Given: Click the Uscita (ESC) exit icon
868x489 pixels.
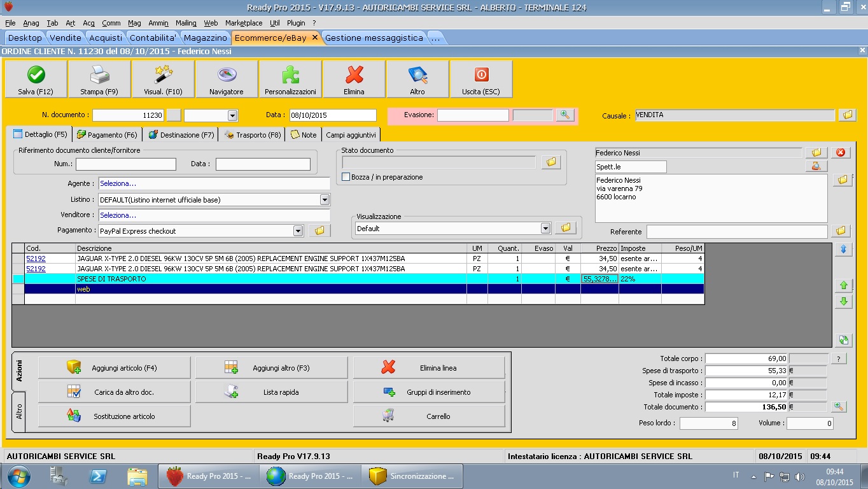Looking at the screenshot, I should coord(481,75).
